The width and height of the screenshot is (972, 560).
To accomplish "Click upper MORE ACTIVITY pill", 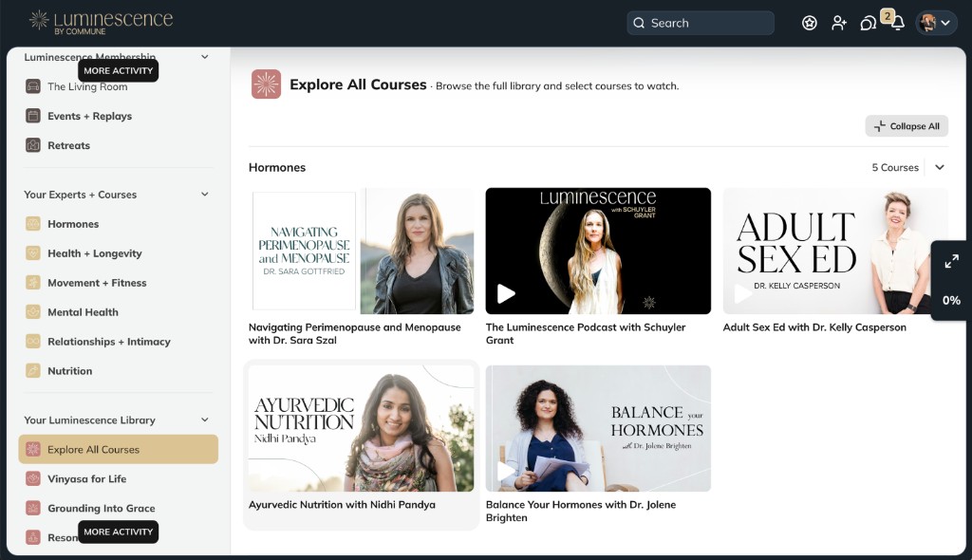I will pyautogui.click(x=118, y=70).
